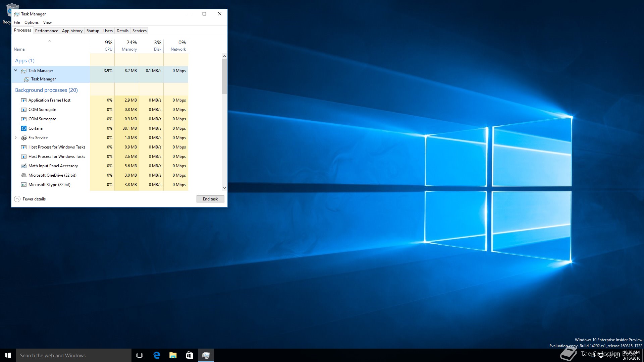Collapse the view with Fewer details

30,199
